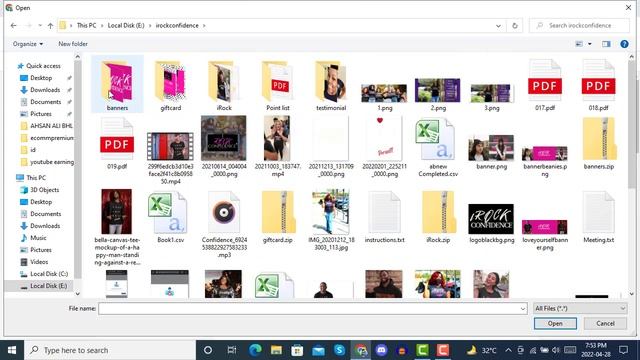Select the 20211003_183747.mp4 file
640x360 pixels.
coord(278,146)
